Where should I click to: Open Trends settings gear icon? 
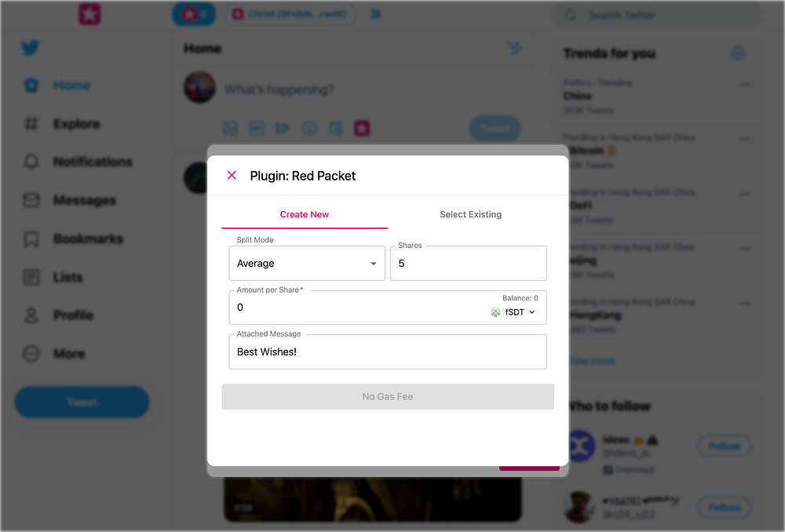738,53
